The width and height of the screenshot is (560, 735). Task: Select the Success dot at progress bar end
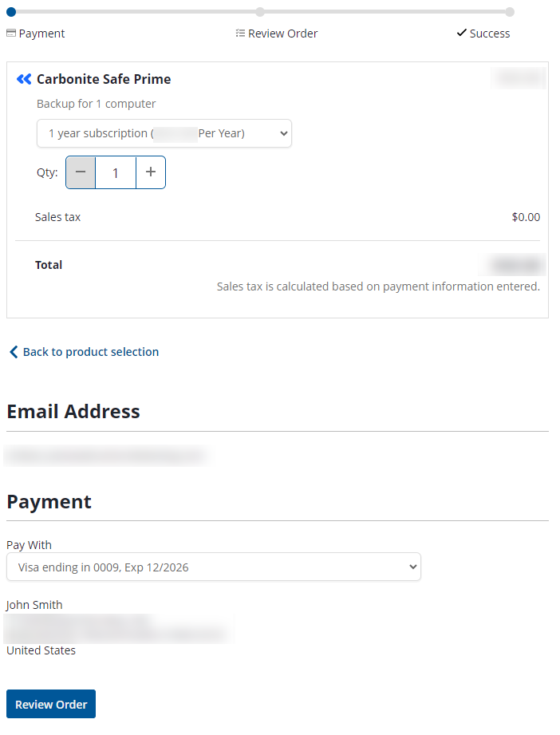coord(510,12)
